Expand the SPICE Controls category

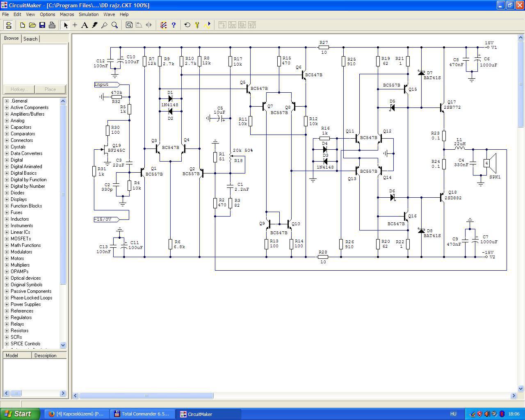[x=7, y=344]
